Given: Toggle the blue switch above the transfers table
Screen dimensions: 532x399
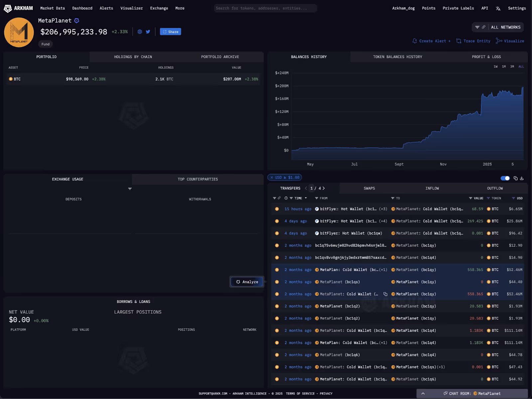Looking at the screenshot, I should (505, 178).
